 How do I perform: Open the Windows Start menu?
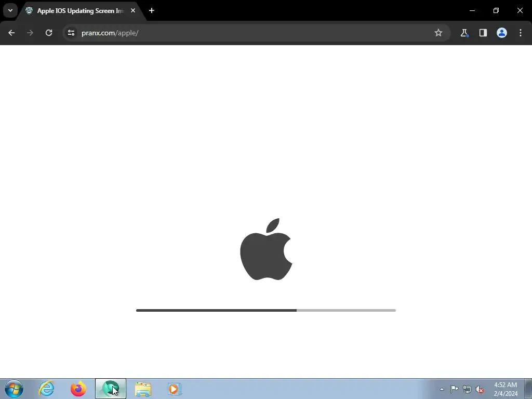[14, 389]
